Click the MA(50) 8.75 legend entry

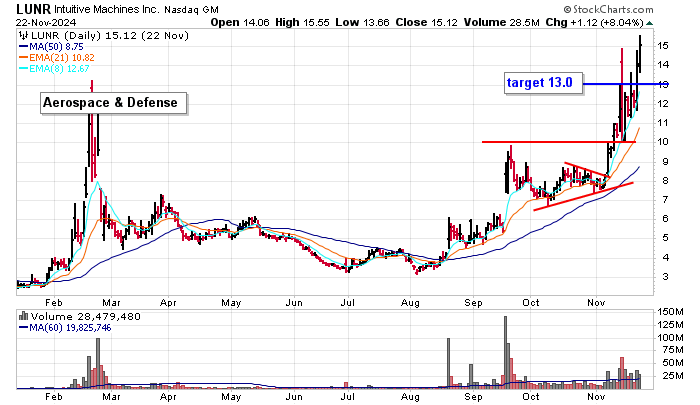click(x=51, y=47)
